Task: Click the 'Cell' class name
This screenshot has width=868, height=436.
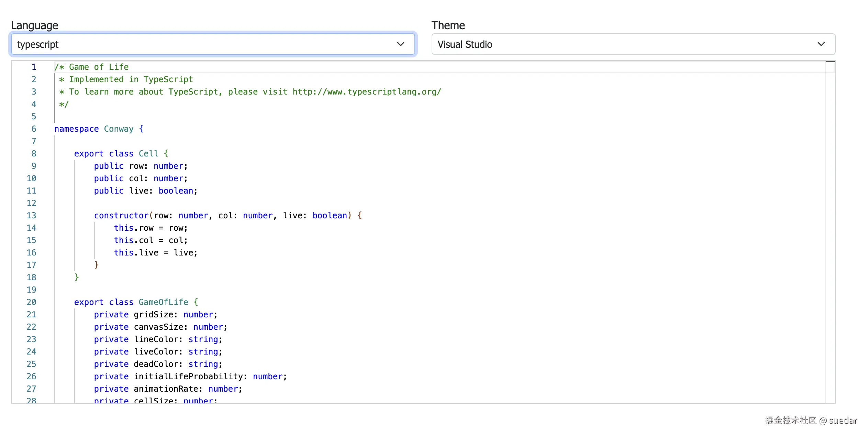Action: (x=148, y=154)
